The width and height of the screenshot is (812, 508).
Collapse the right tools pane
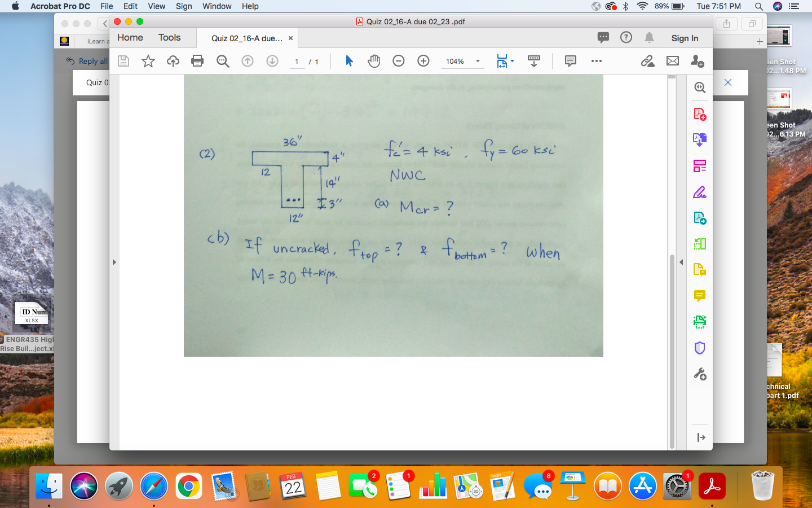pyautogui.click(x=681, y=262)
